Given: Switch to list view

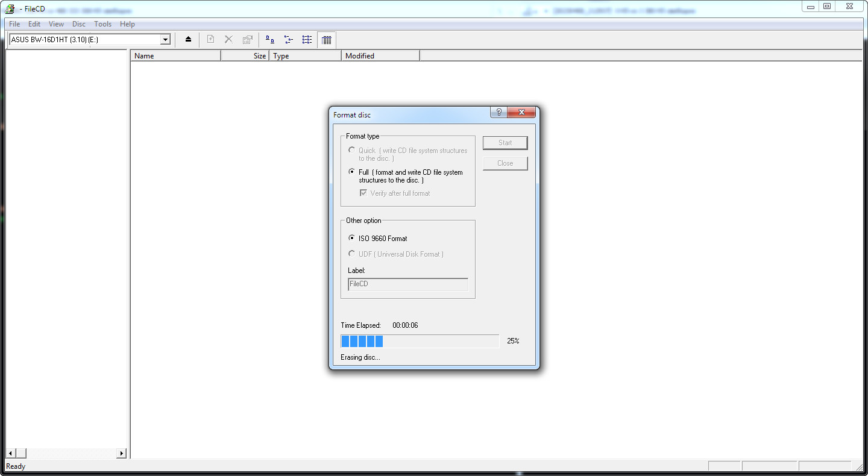Looking at the screenshot, I should 307,40.
